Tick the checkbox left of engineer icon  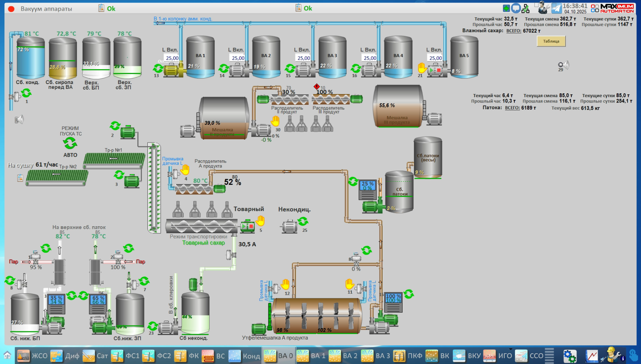pyautogui.click(x=536, y=5)
